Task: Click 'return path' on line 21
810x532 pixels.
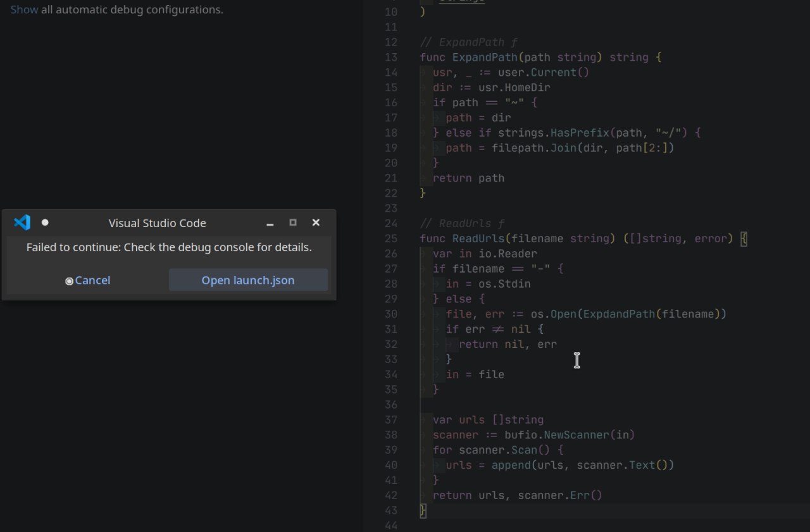Action: pos(469,178)
